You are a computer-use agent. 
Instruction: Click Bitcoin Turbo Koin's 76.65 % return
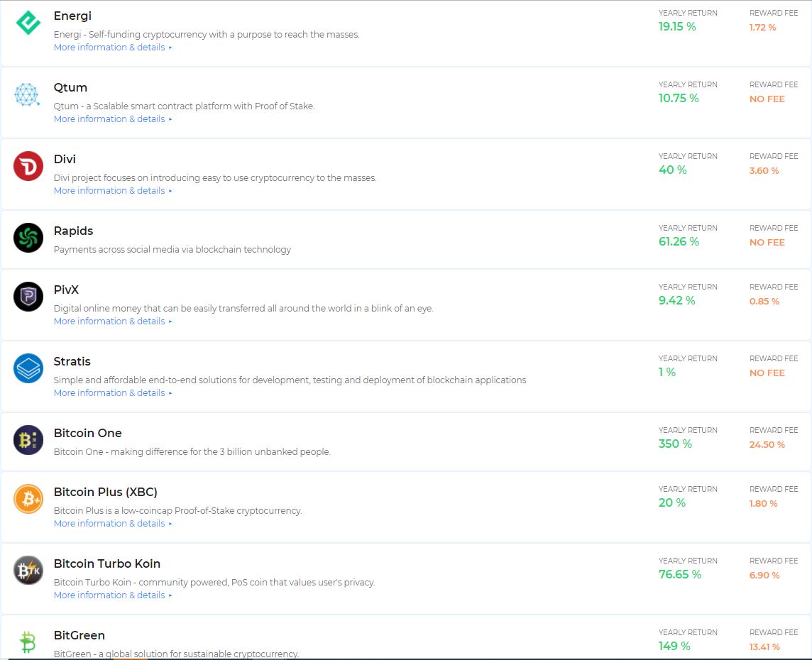(x=680, y=574)
